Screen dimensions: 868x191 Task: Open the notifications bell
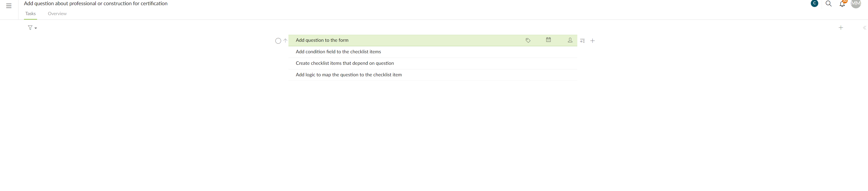point(842,4)
